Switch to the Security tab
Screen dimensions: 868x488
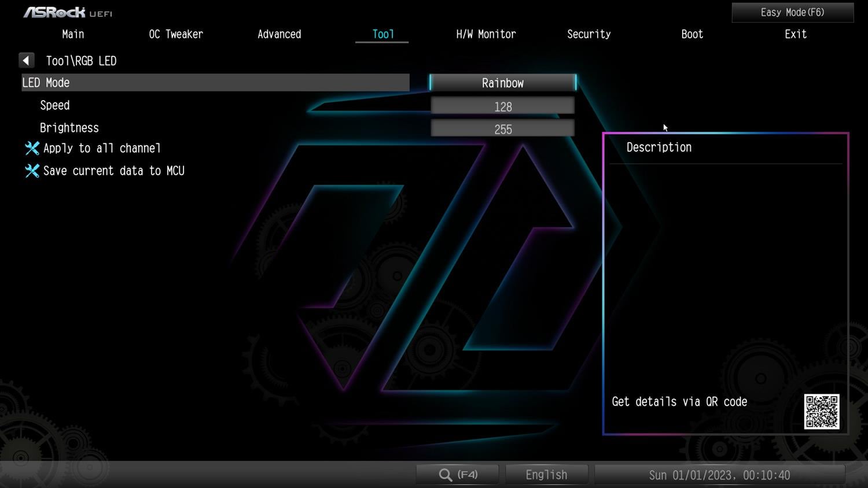[589, 34]
